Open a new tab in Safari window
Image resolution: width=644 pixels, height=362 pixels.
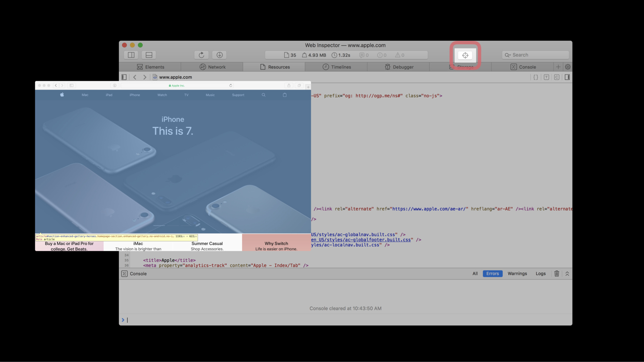(x=308, y=87)
